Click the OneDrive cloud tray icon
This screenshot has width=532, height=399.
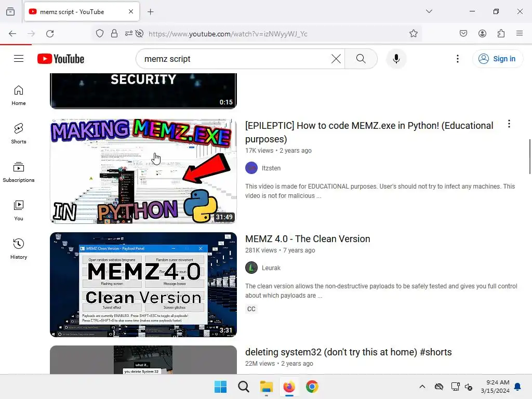438,387
